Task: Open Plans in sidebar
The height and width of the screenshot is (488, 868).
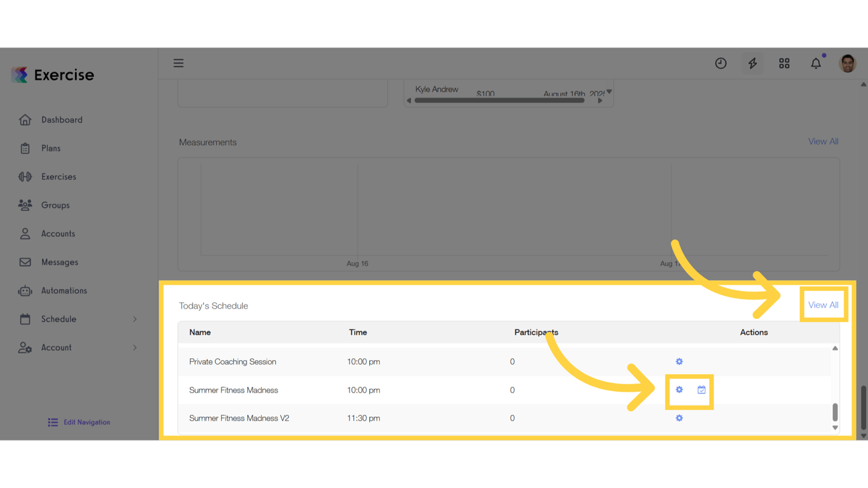Action: (51, 148)
